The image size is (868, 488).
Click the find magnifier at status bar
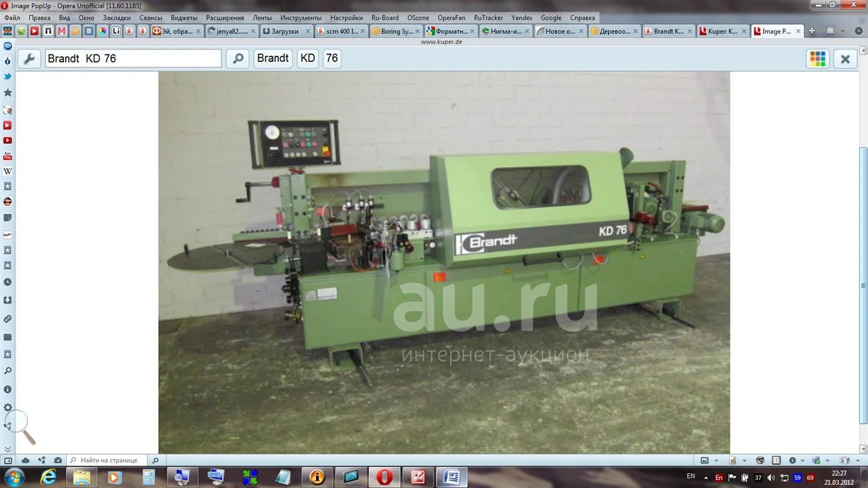(x=156, y=460)
